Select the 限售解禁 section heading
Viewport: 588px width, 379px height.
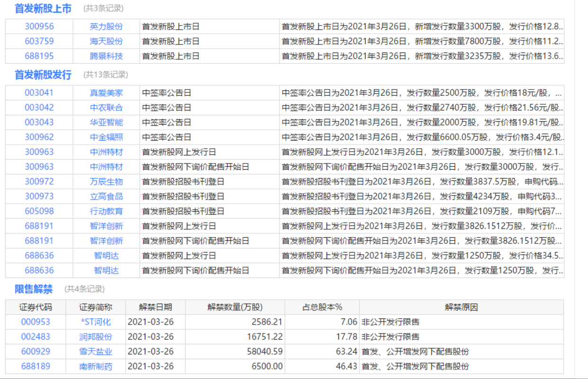(34, 289)
